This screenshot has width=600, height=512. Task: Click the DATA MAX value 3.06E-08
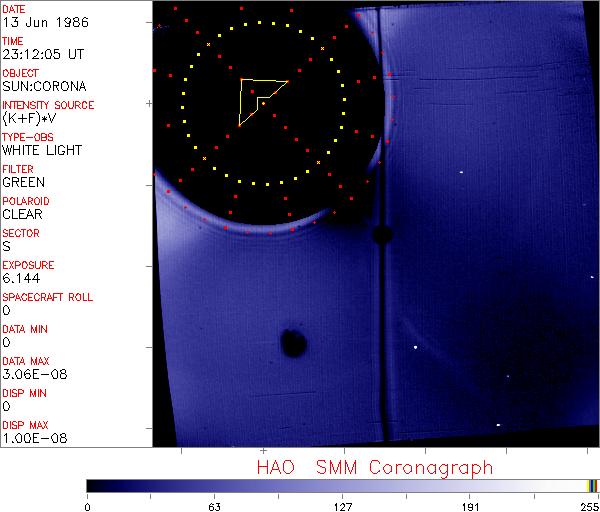click(x=30, y=374)
